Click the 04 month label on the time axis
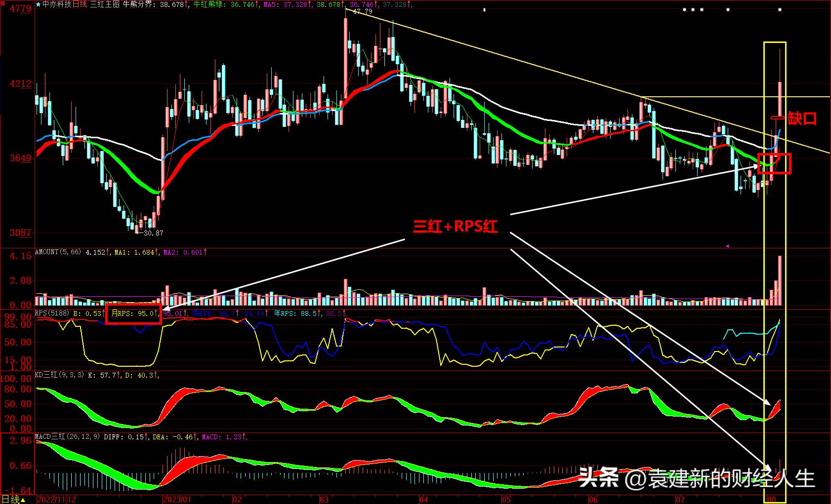 click(424, 500)
